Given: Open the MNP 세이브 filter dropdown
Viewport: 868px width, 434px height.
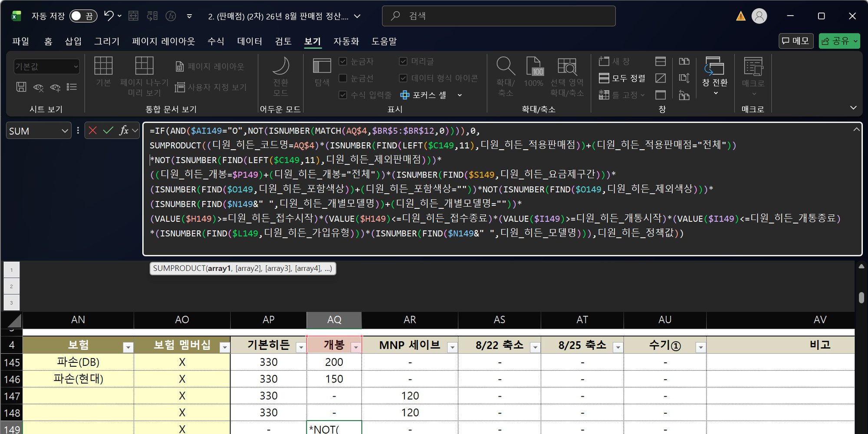Looking at the screenshot, I should pos(452,347).
